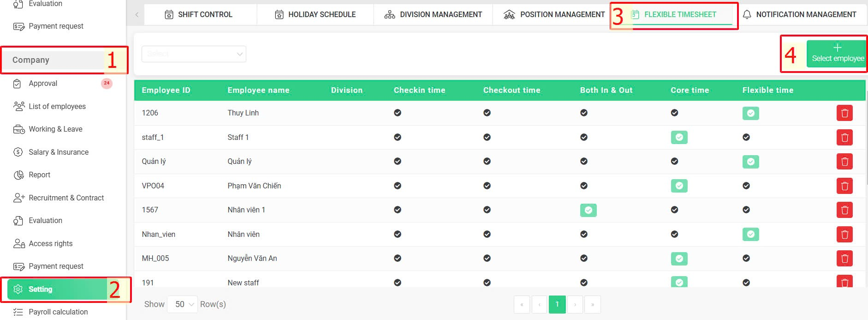The height and width of the screenshot is (320, 868).
Task: Open the rows-per-page 50 dropdown
Action: [x=182, y=304]
